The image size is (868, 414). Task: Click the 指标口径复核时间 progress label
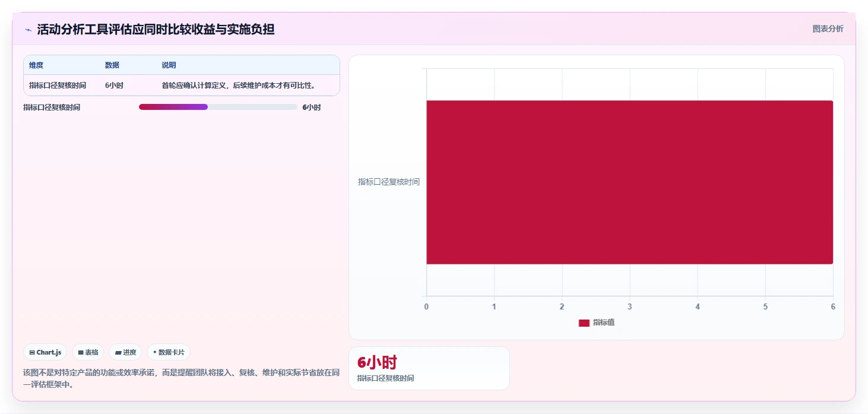tap(52, 108)
